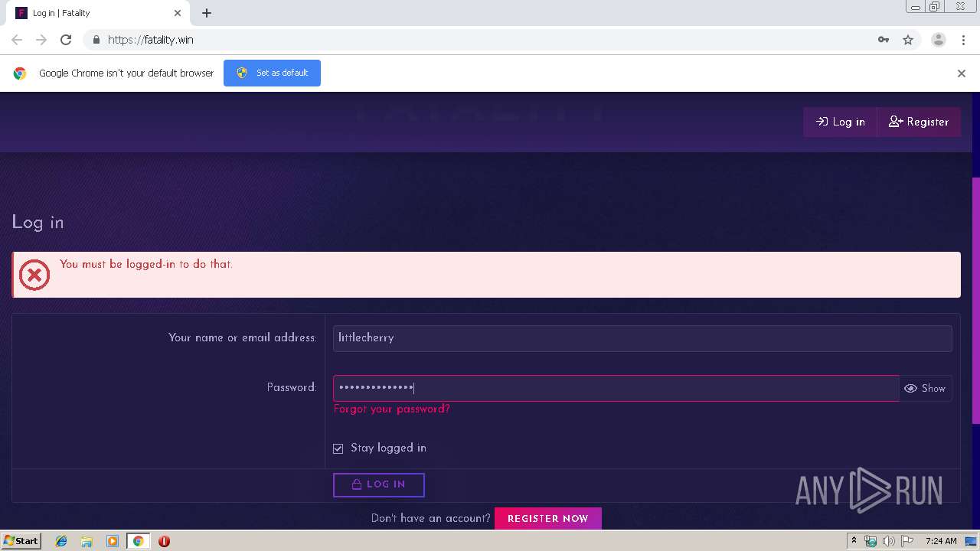The height and width of the screenshot is (551, 980).
Task: Go back to the previous page
Action: 17,40
